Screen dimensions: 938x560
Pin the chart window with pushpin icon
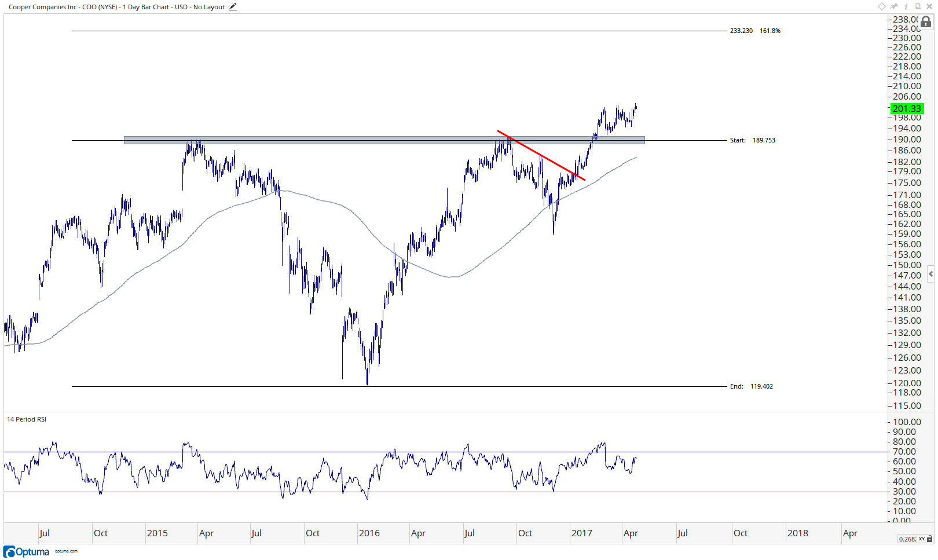(x=894, y=6)
